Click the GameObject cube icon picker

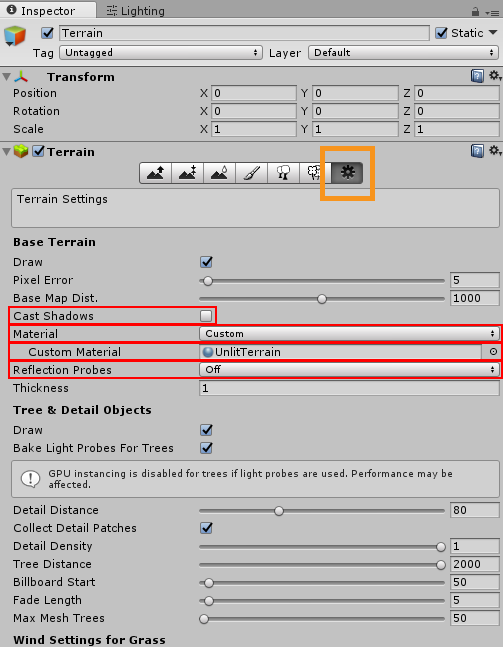tap(15, 36)
